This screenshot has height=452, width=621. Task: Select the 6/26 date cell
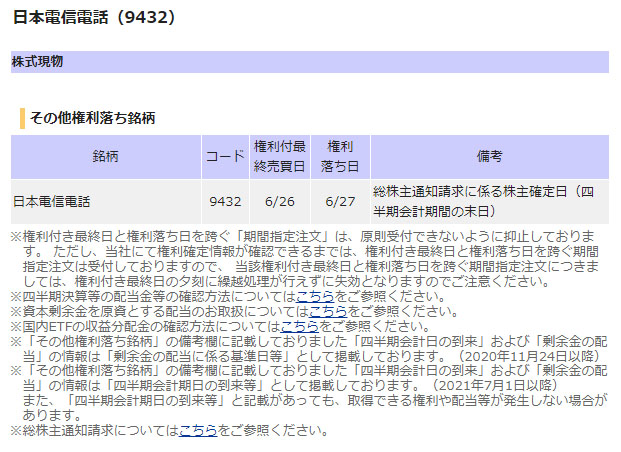(280, 202)
